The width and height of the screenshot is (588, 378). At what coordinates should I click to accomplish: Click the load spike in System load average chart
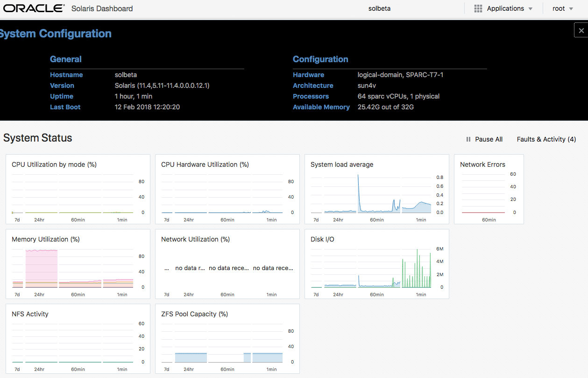[359, 193]
